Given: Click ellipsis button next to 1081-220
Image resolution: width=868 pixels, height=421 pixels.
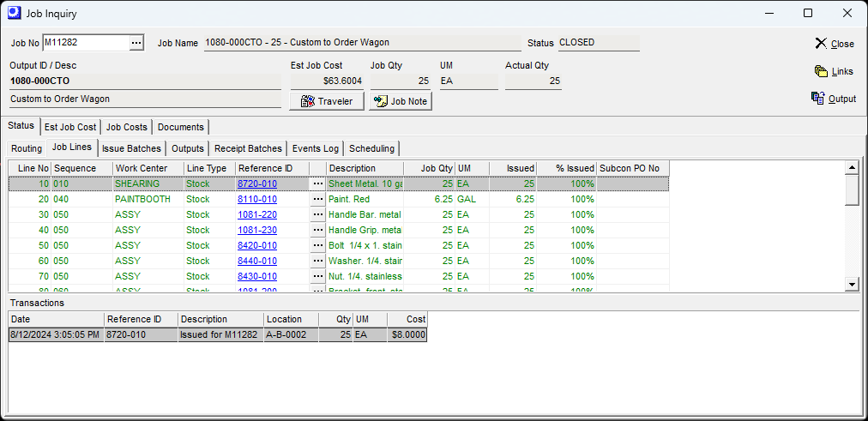Looking at the screenshot, I should point(317,214).
